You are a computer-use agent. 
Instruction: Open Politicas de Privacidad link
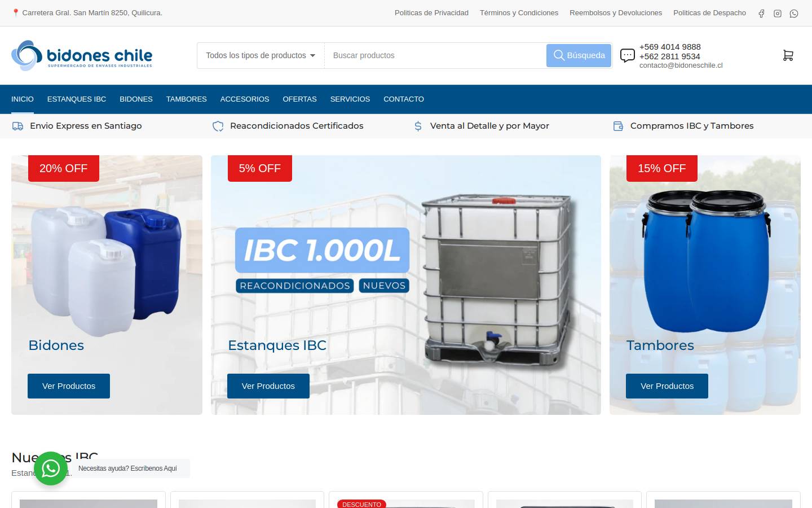point(431,13)
